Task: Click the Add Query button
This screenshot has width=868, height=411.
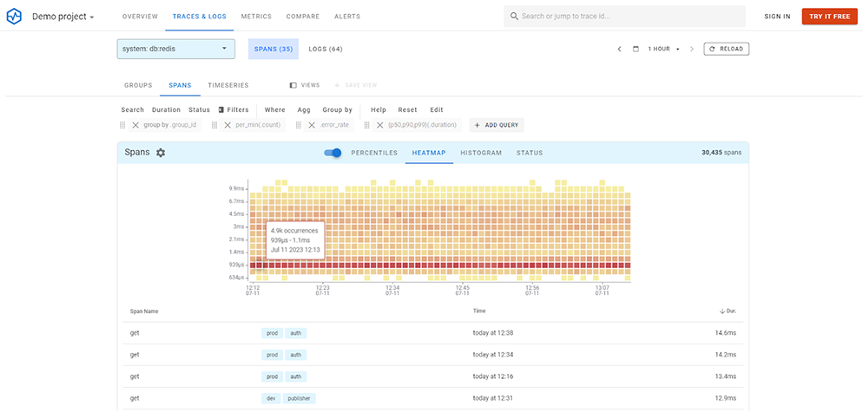Action: pyautogui.click(x=497, y=125)
